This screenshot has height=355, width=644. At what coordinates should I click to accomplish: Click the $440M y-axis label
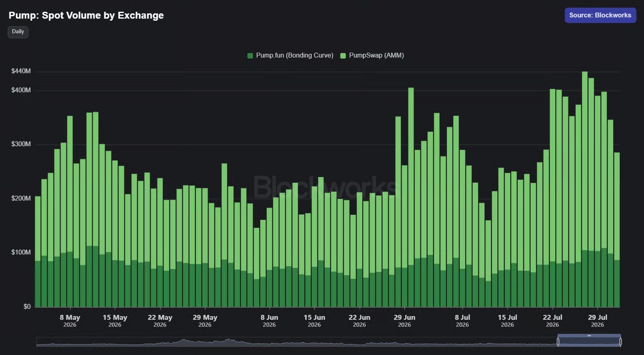[21, 71]
